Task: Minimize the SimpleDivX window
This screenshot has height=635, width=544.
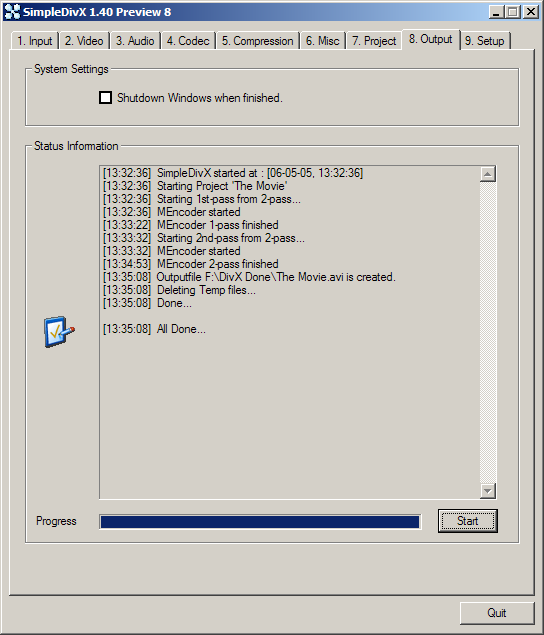Action: pyautogui.click(x=496, y=12)
